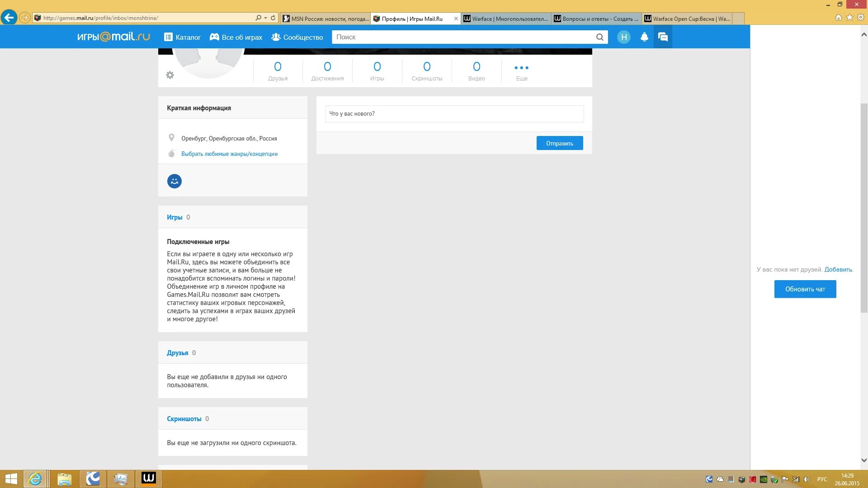
Task: Click the 'Что у вас нового?' text field
Action: [x=454, y=114]
